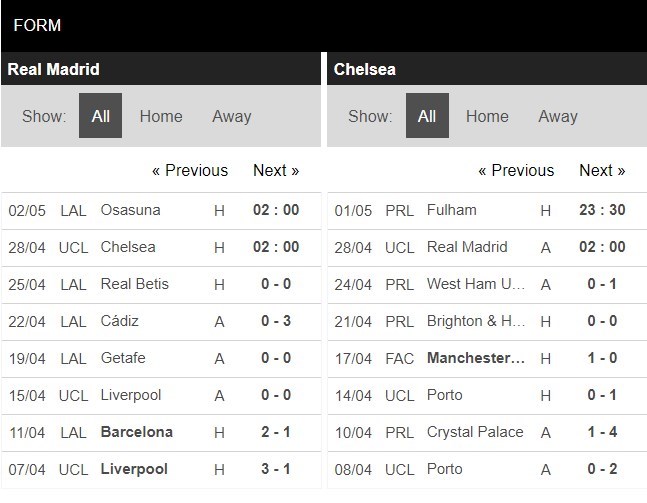Open Real Betis match row
647x503 pixels.
(x=135, y=284)
